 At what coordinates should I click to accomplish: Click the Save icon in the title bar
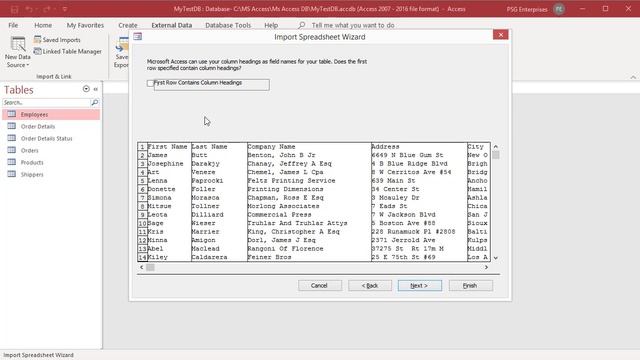[15, 9]
